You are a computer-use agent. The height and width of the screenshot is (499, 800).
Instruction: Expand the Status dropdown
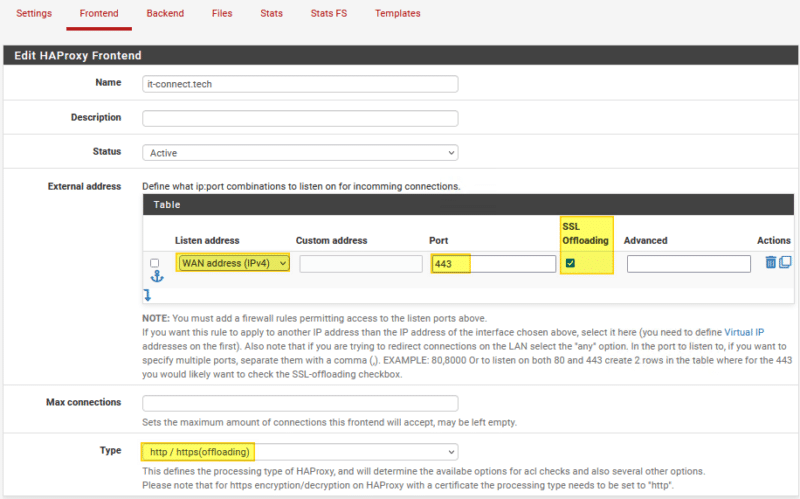coord(300,153)
